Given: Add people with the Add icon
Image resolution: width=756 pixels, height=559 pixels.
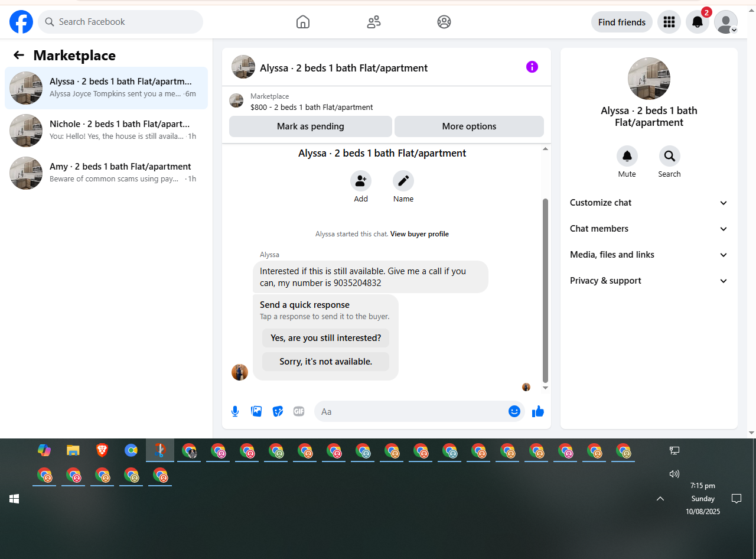Looking at the screenshot, I should [x=361, y=181].
